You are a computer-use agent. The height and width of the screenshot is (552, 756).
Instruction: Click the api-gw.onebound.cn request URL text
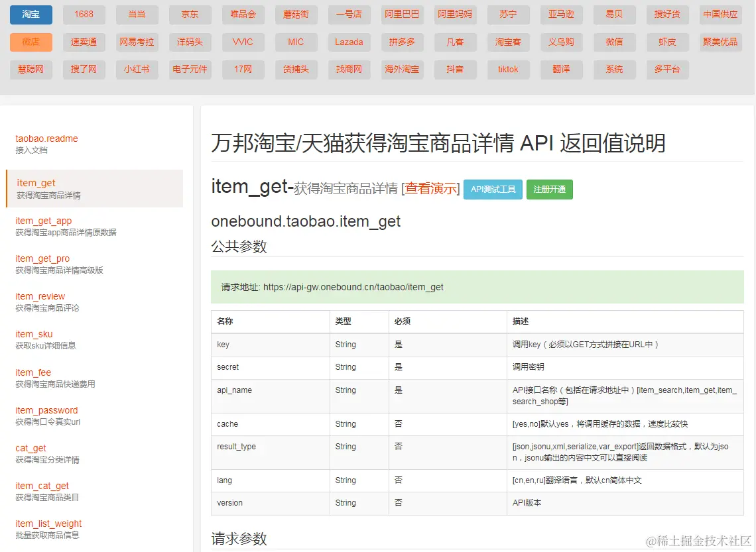(x=353, y=287)
